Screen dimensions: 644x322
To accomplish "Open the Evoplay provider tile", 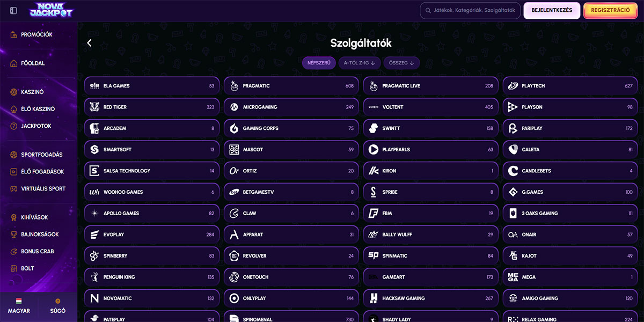I will [x=151, y=235].
